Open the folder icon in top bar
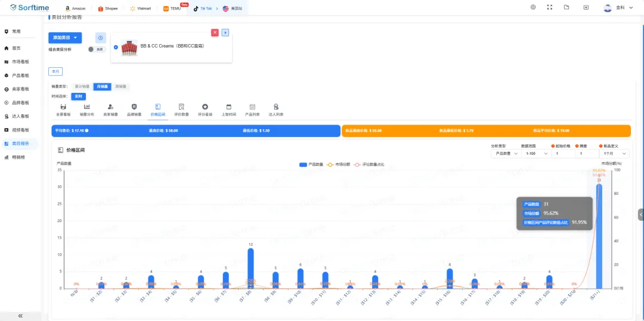Screen dimensions: 644x321 coord(566,8)
